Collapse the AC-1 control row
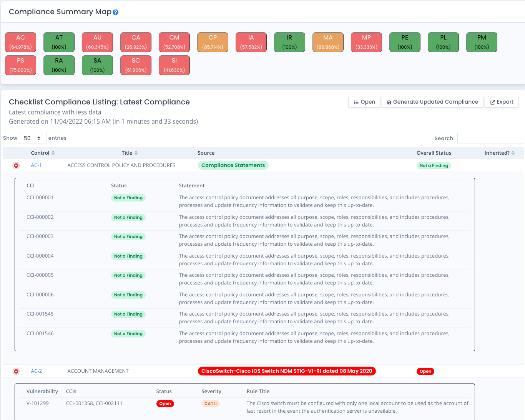 pos(16,165)
